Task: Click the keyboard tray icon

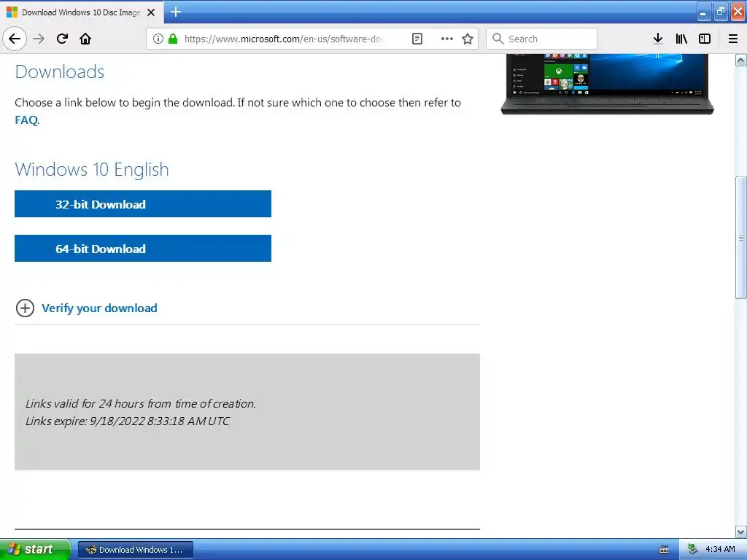Action: click(x=664, y=550)
